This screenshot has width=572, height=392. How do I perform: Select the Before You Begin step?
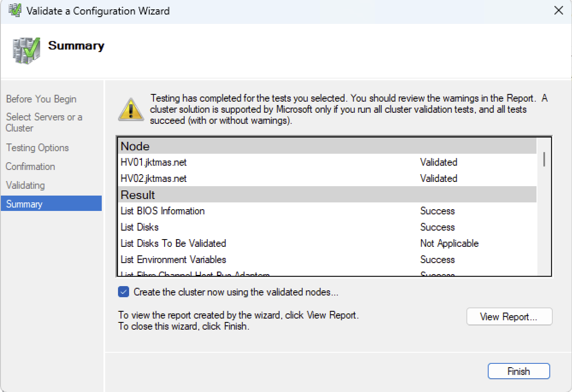click(x=41, y=99)
